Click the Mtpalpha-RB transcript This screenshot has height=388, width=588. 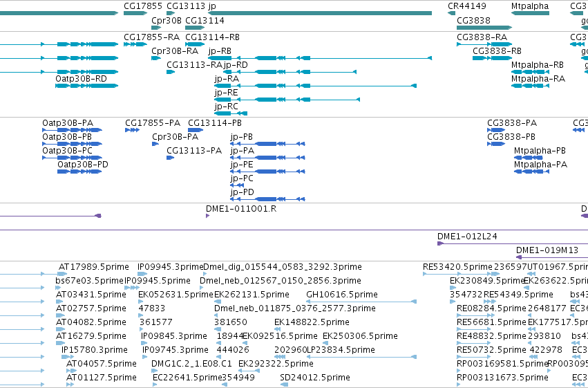pyautogui.click(x=530, y=72)
